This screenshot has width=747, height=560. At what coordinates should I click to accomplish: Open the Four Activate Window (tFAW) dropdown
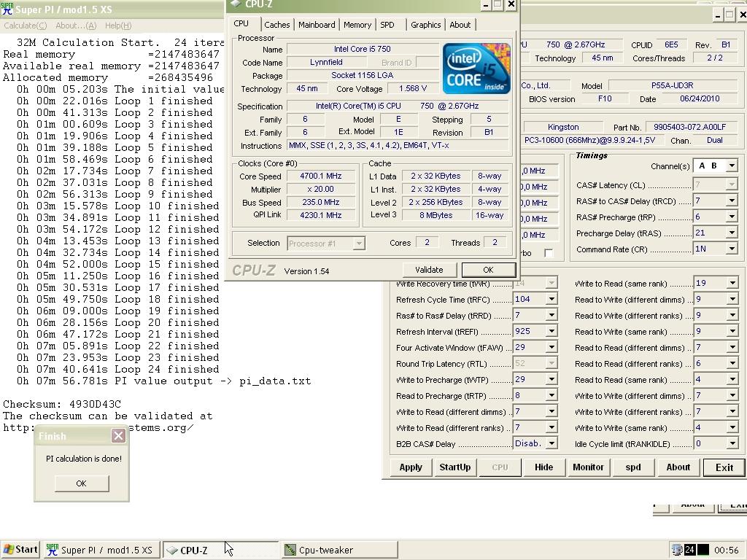point(551,347)
